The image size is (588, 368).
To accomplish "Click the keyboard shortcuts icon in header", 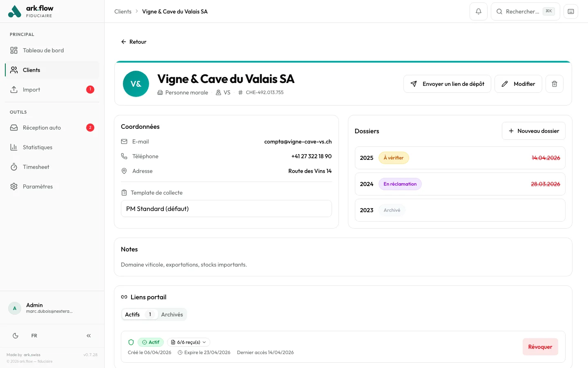I will point(570,11).
